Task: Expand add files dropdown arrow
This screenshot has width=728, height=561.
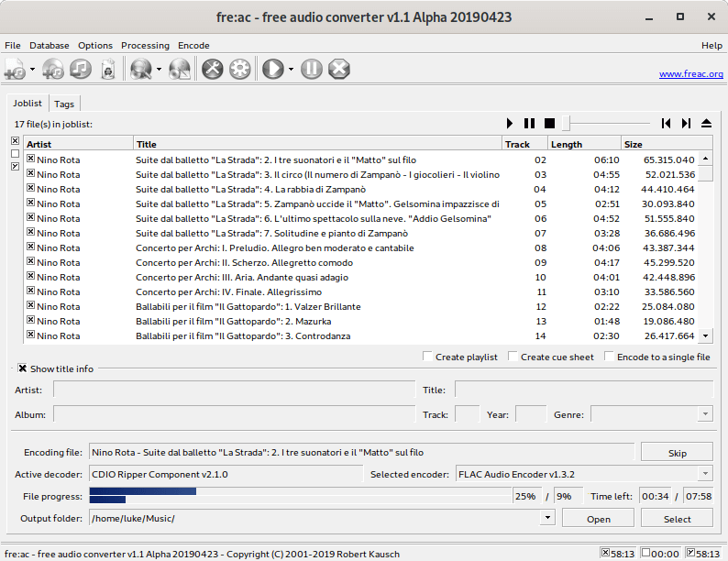Action: tap(32, 69)
